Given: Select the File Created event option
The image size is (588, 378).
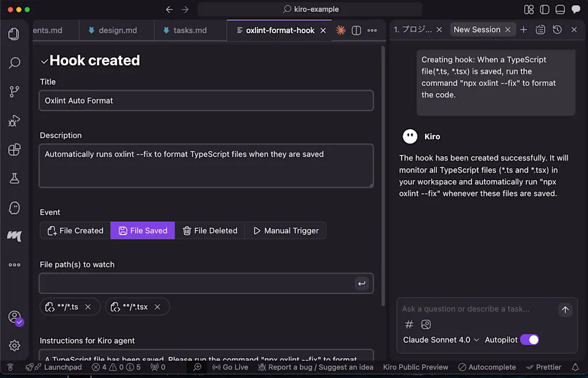Looking at the screenshot, I should point(75,231).
